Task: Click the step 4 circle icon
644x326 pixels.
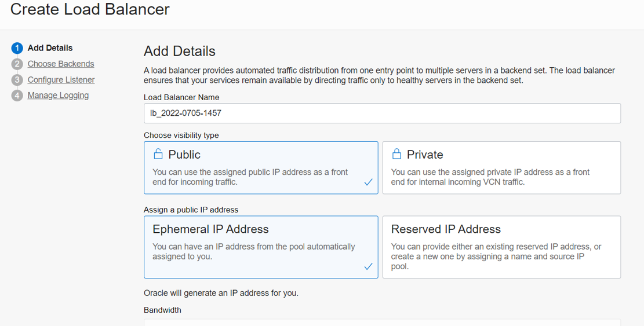Action: pyautogui.click(x=17, y=96)
